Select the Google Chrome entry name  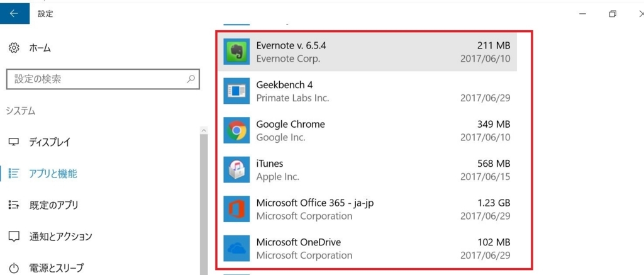click(291, 124)
